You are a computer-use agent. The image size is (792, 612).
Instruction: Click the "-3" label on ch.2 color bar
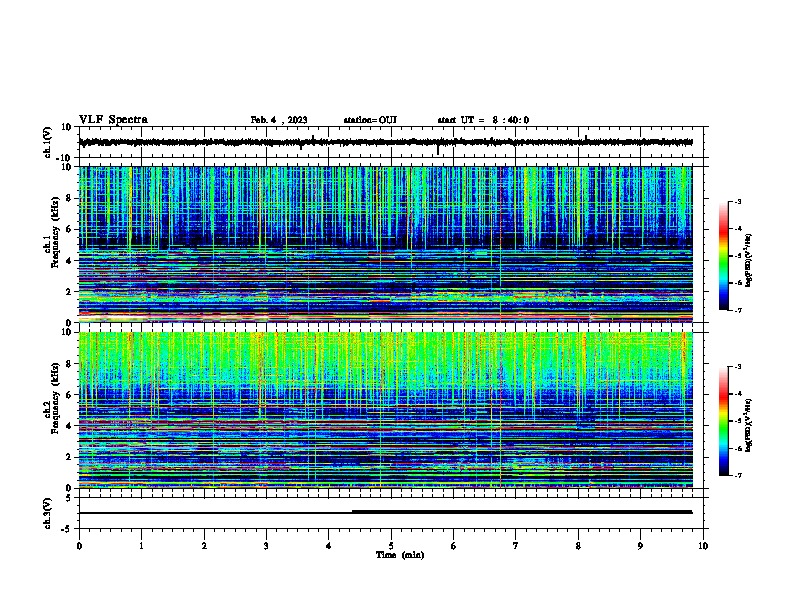click(738, 367)
